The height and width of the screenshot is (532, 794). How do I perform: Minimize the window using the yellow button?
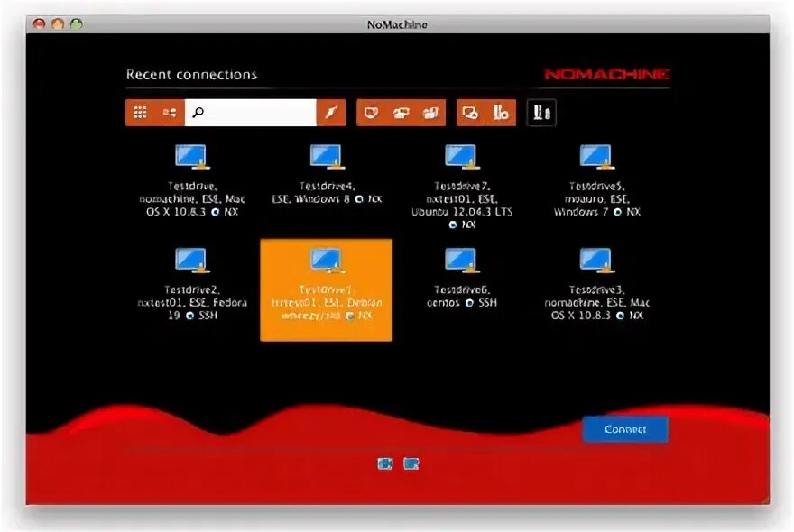58,23
